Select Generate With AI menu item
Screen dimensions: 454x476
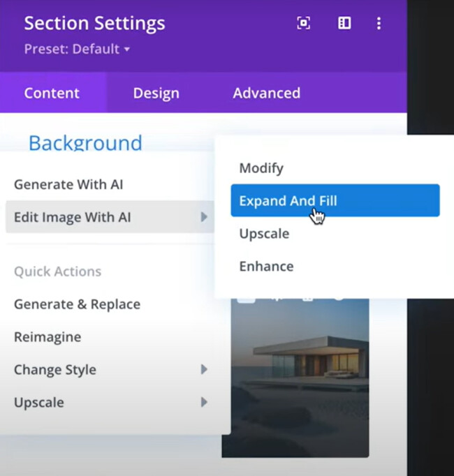tap(68, 185)
